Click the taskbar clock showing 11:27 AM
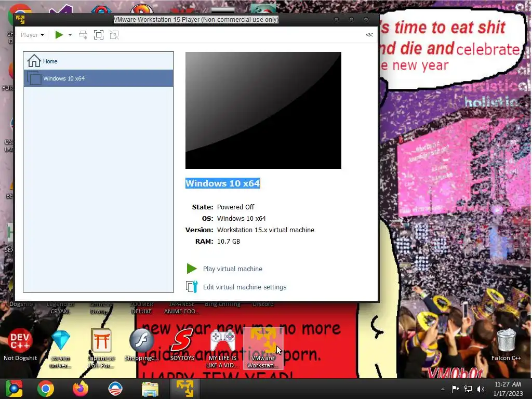 508,389
